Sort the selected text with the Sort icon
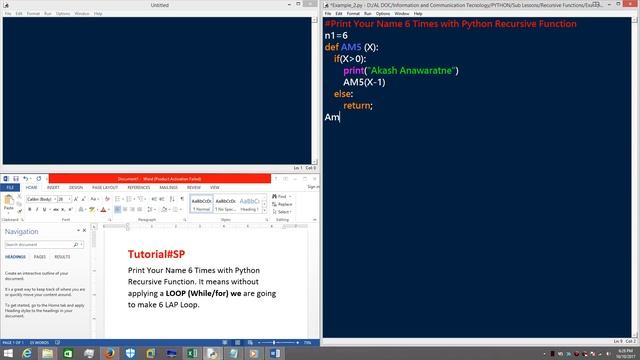Image resolution: width=640 pixels, height=360 pixels. (x=172, y=199)
